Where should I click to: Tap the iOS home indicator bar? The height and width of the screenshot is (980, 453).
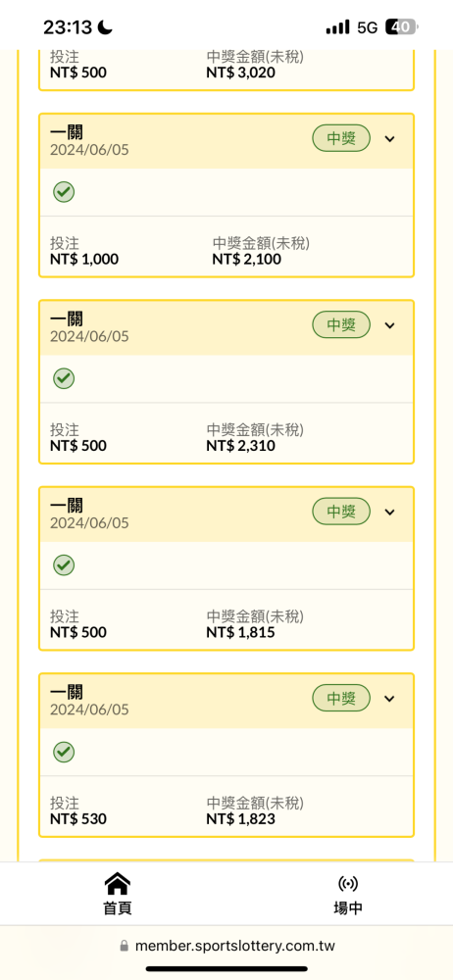pyautogui.click(x=226, y=969)
